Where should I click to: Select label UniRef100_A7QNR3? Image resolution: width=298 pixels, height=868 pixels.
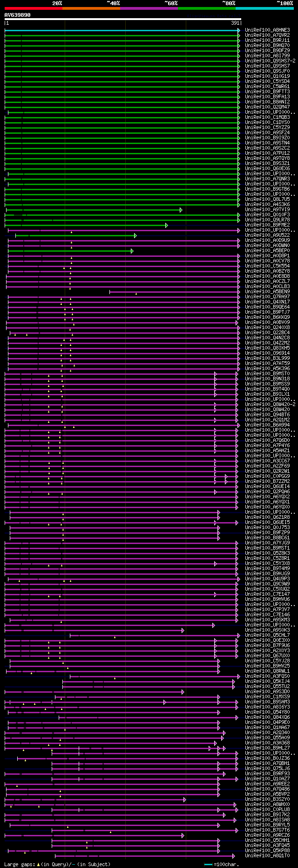click(x=267, y=179)
